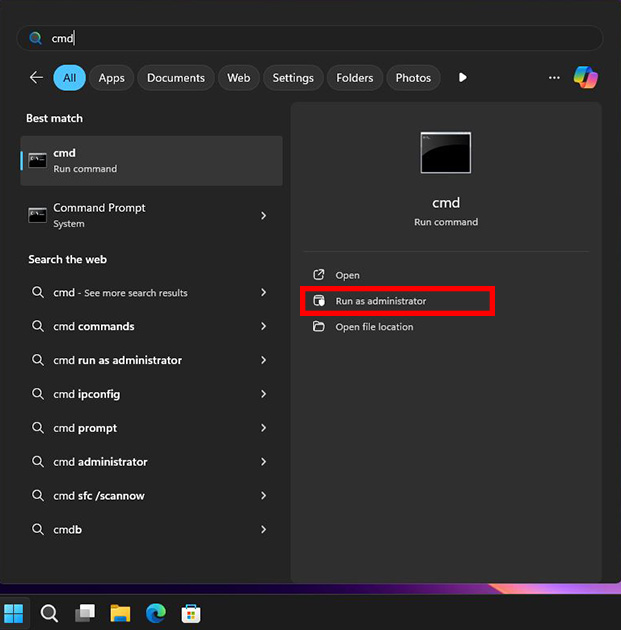Open Task View on the taskbar
Screen dimensions: 621x630
click(x=85, y=613)
